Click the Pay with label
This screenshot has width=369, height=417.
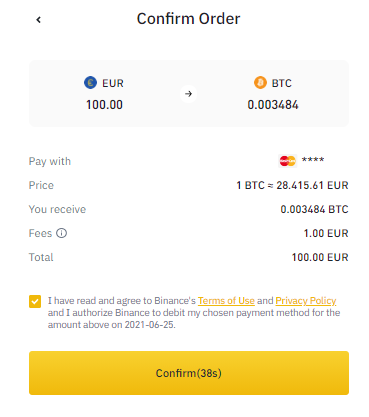click(50, 161)
